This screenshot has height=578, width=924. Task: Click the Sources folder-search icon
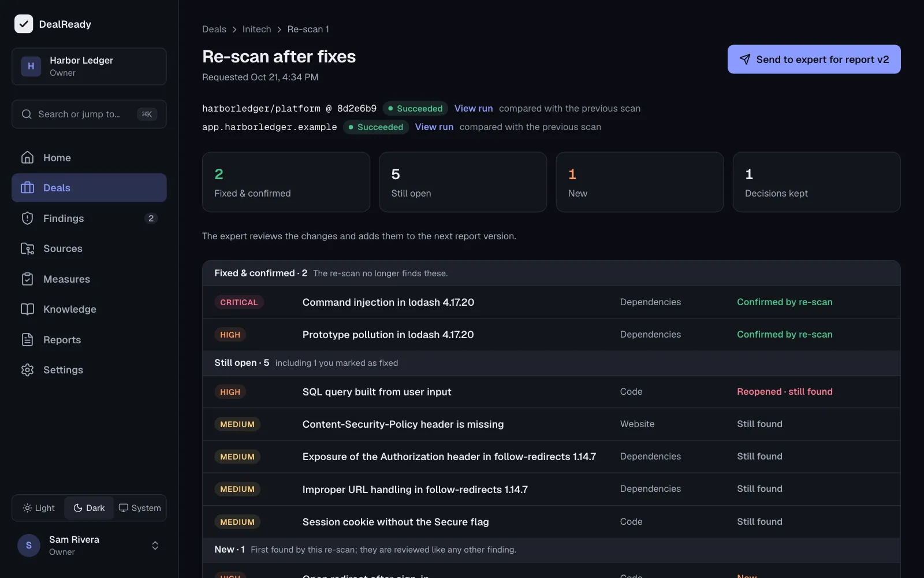click(27, 249)
